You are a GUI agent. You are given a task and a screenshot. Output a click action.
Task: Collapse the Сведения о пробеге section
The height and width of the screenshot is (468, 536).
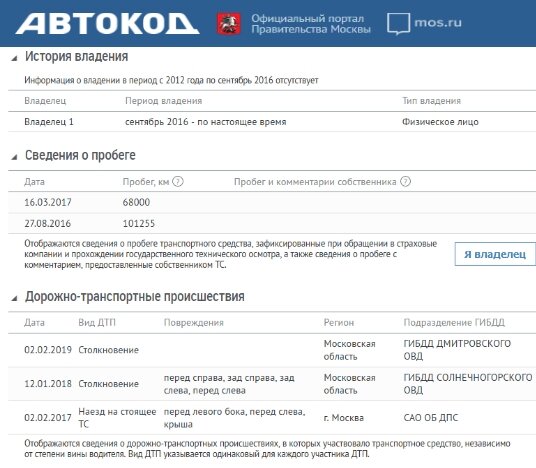pyautogui.click(x=14, y=157)
